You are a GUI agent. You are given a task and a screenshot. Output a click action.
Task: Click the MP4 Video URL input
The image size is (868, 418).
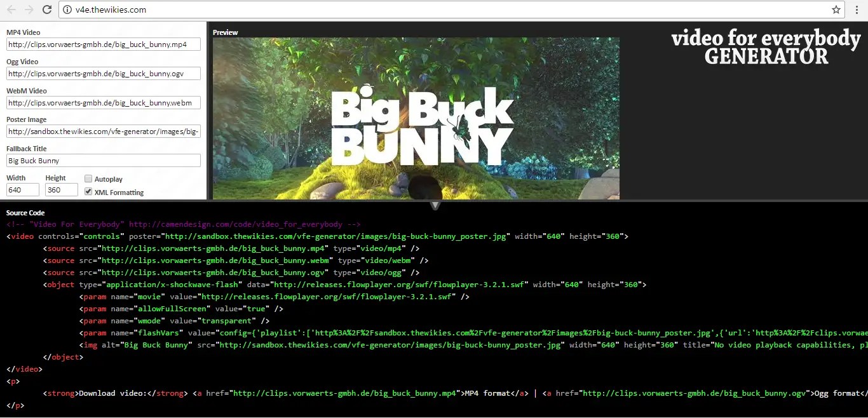pyautogui.click(x=103, y=44)
